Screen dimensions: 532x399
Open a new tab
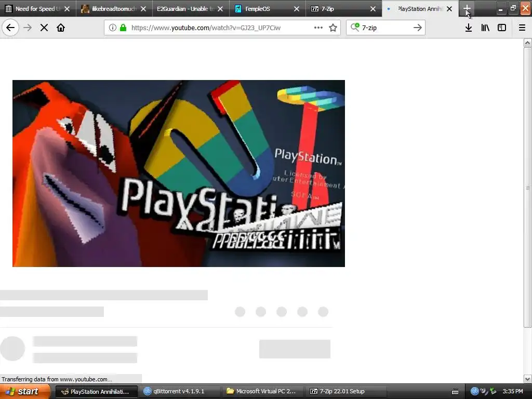point(467,8)
